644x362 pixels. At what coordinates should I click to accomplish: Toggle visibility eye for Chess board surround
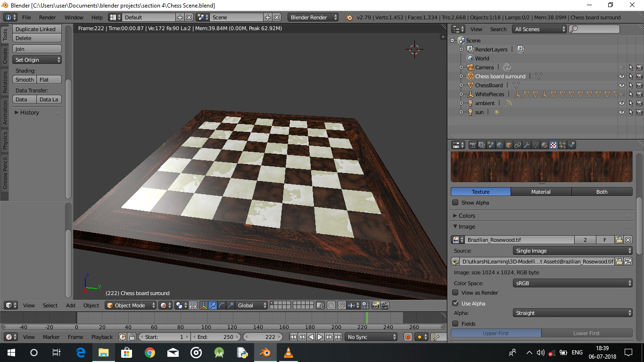tap(622, 76)
